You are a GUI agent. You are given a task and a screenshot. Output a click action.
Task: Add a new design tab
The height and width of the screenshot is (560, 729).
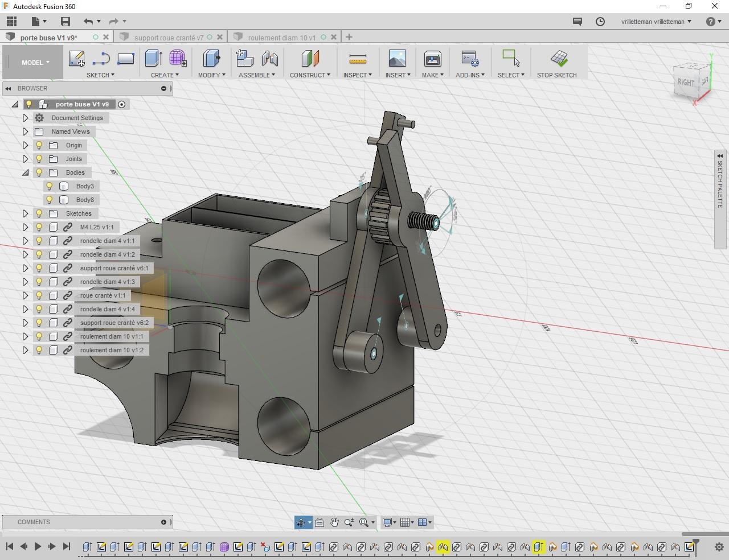(x=349, y=37)
